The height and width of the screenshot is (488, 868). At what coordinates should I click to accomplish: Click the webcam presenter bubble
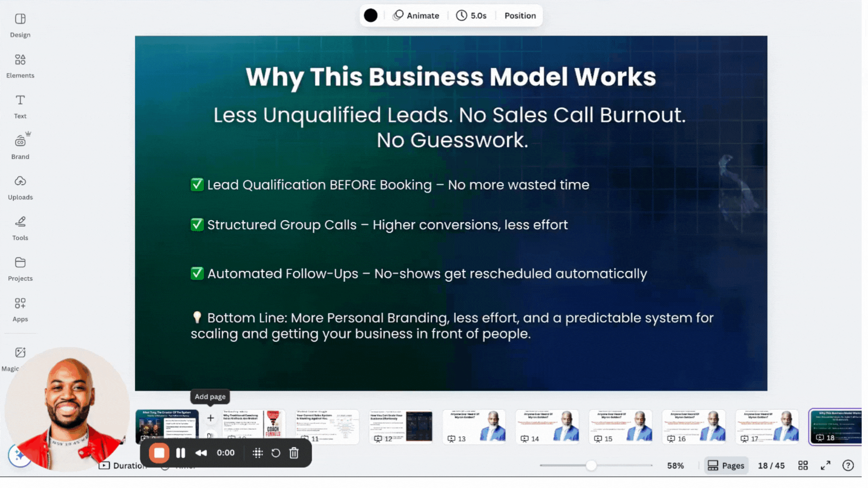[x=67, y=409]
